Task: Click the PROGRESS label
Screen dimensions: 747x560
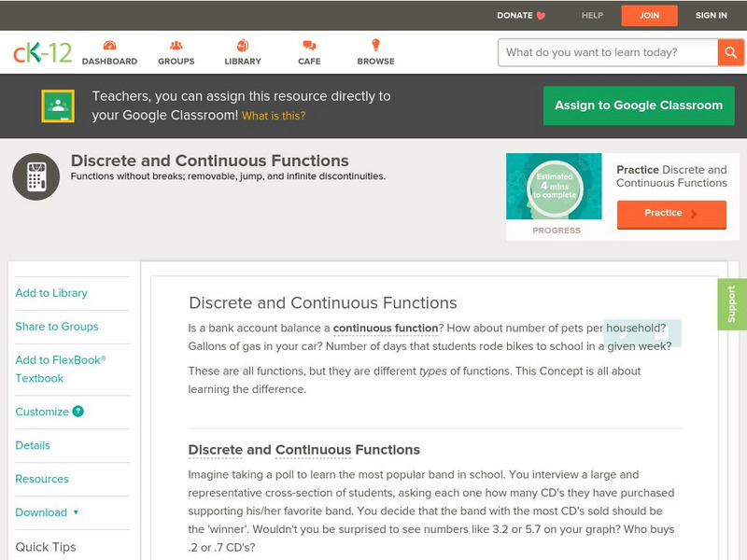Action: point(557,231)
